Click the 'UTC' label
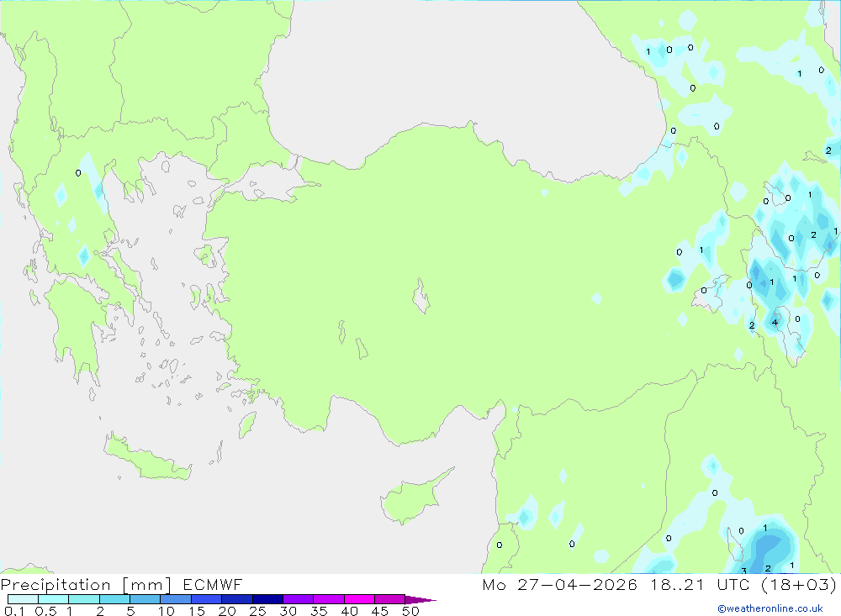Viewport: 841px width, 616px height. pyautogui.click(x=733, y=584)
